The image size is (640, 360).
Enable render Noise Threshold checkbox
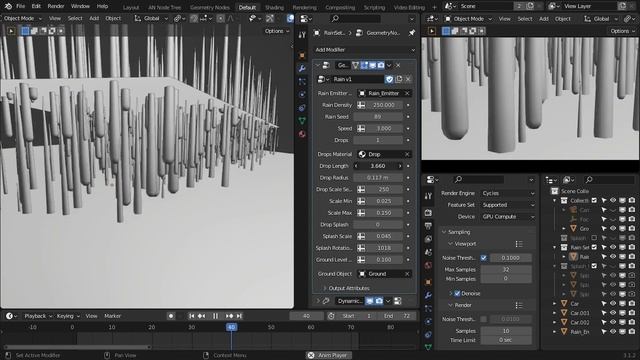(x=484, y=319)
